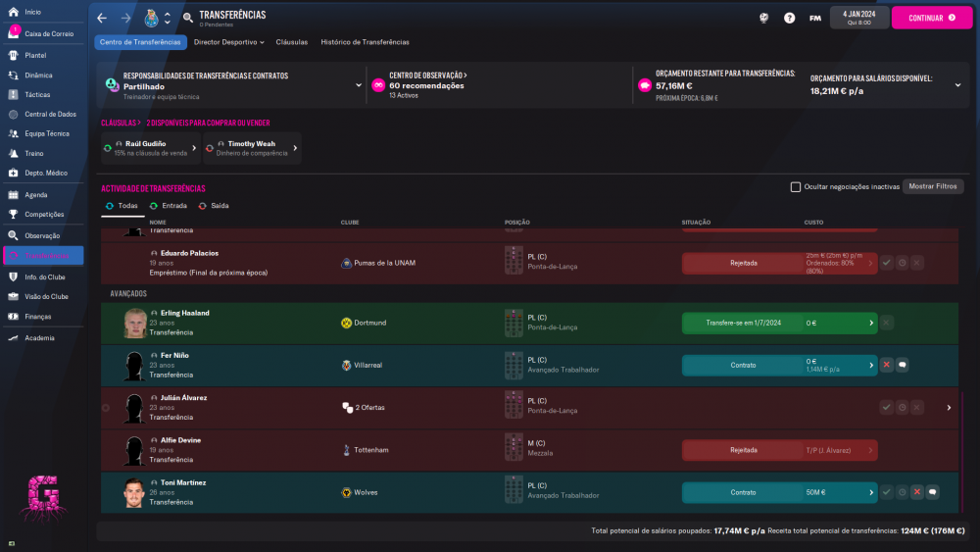Switch to Histórico de Transferências tab
980x552 pixels.
[365, 42]
